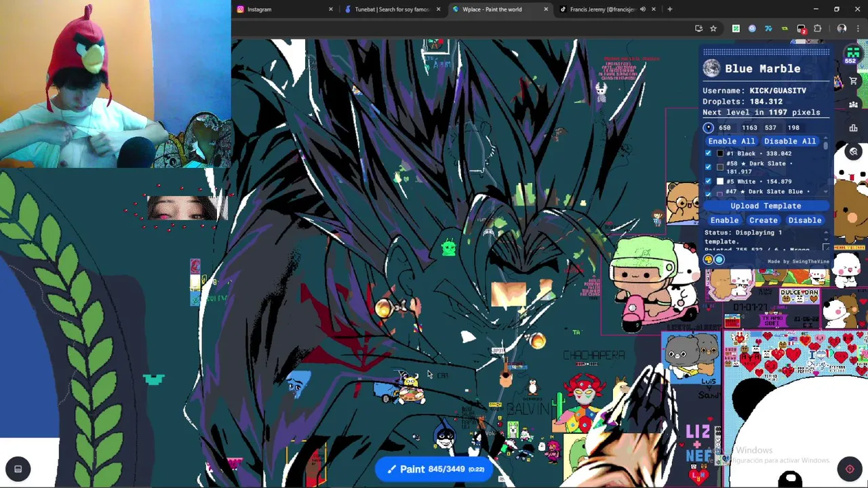This screenshot has height=488, width=868.
Task: Open the bottom-left menu square icon
Action: click(x=18, y=469)
